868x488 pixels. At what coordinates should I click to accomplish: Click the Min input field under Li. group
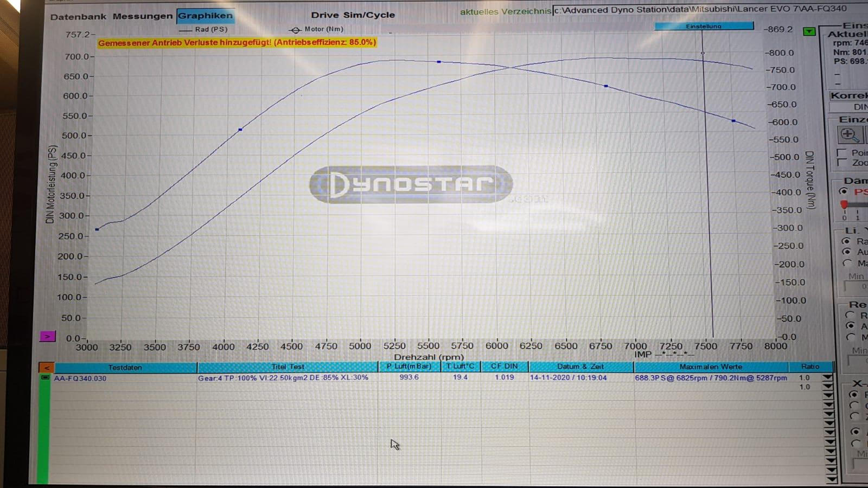click(x=857, y=286)
